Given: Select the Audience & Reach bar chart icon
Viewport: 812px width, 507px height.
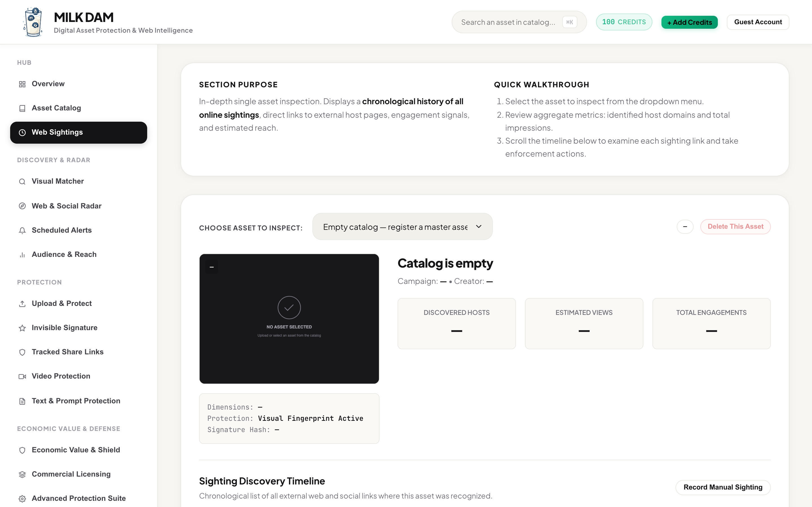Looking at the screenshot, I should (22, 255).
